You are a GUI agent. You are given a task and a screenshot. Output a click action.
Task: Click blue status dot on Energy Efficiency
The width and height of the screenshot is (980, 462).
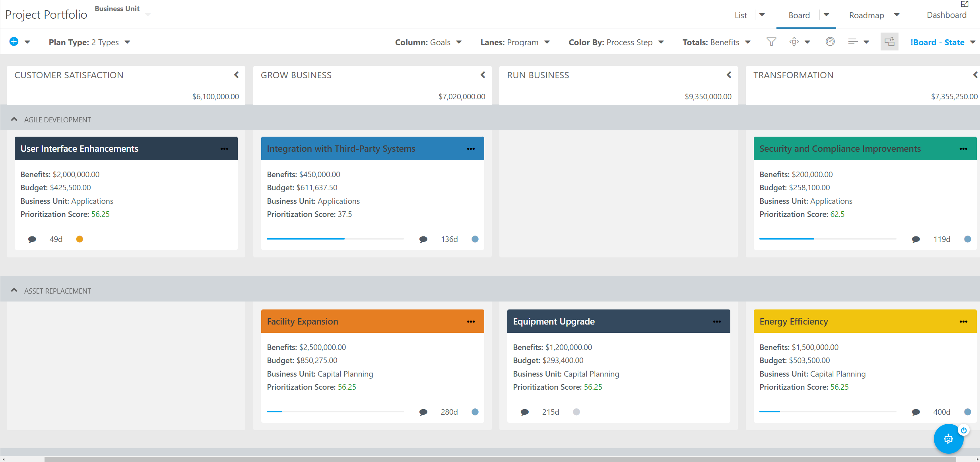968,412
